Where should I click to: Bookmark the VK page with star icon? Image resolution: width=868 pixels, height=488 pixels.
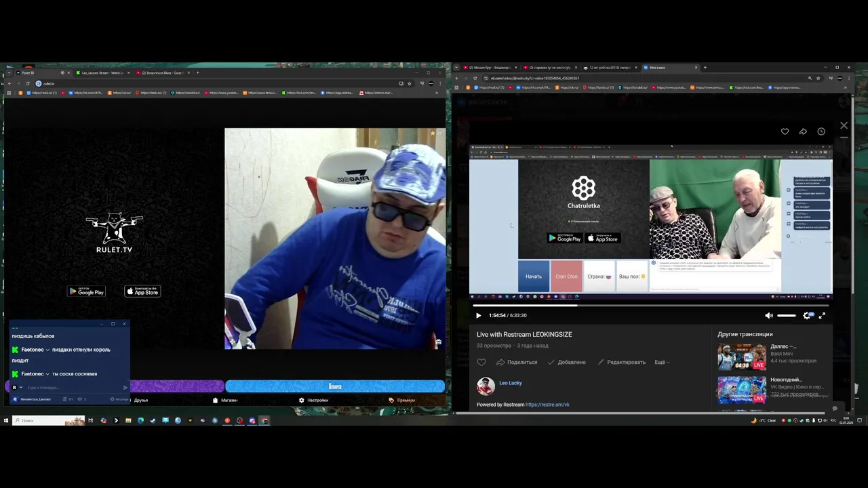[819, 78]
